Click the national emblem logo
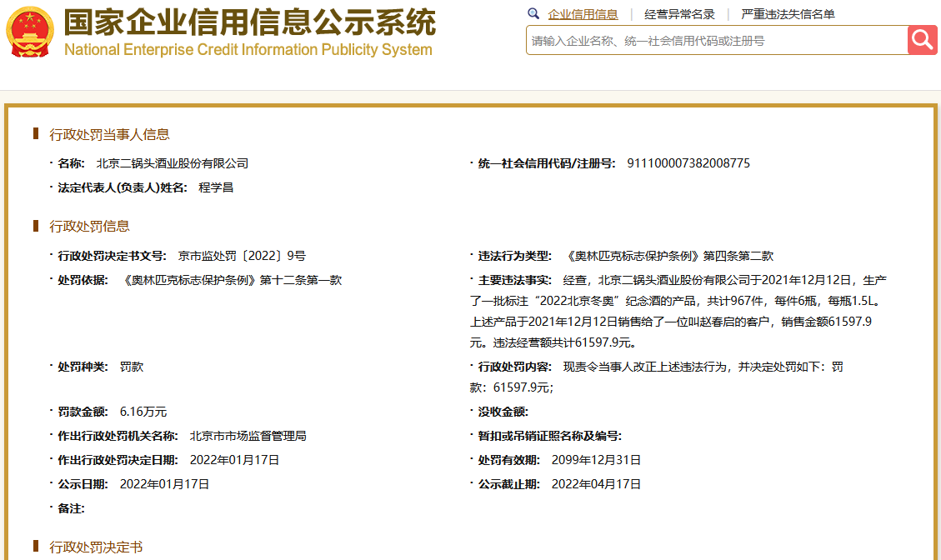The width and height of the screenshot is (941, 560). (30, 32)
